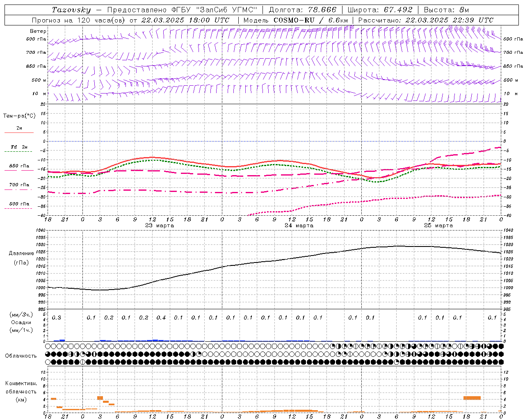Click the "Конвективн." convective cloud label
Screen dimensions: 525x420
click(21, 383)
